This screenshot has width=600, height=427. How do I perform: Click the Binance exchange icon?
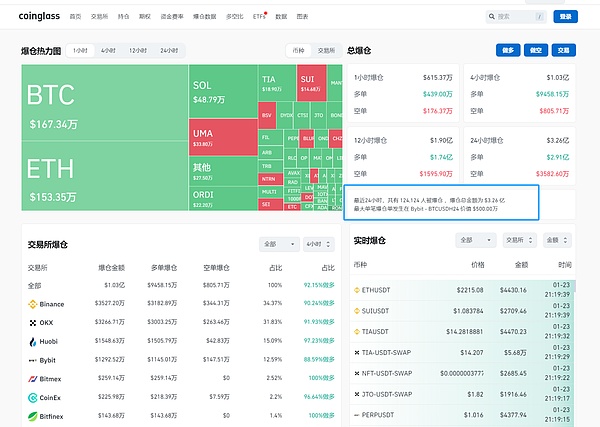(32, 303)
